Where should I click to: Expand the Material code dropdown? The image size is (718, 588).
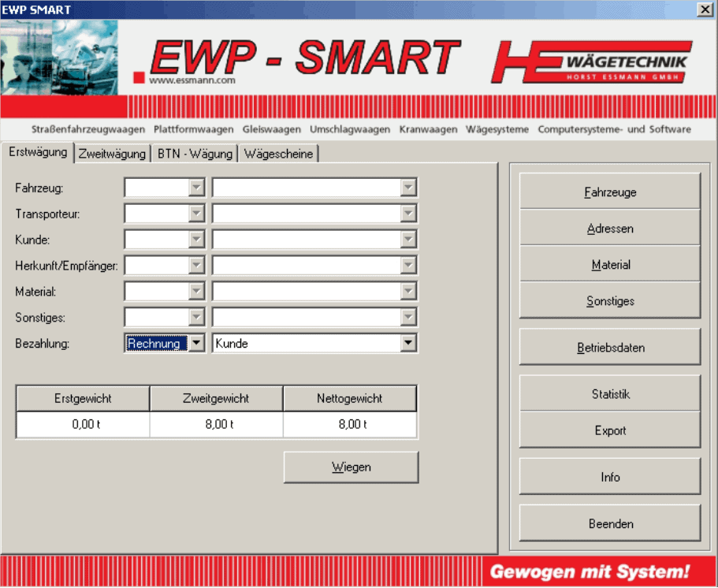(x=196, y=292)
